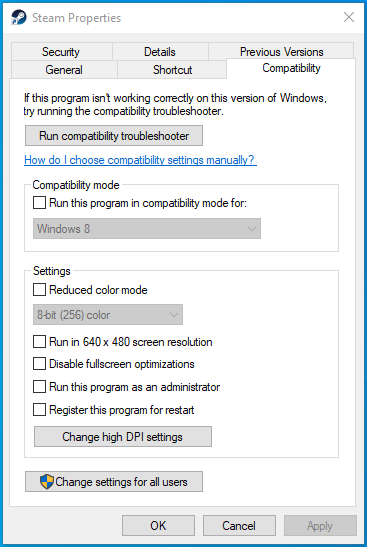367x547 pixels.
Task: Go to the General tab
Action: point(64,69)
